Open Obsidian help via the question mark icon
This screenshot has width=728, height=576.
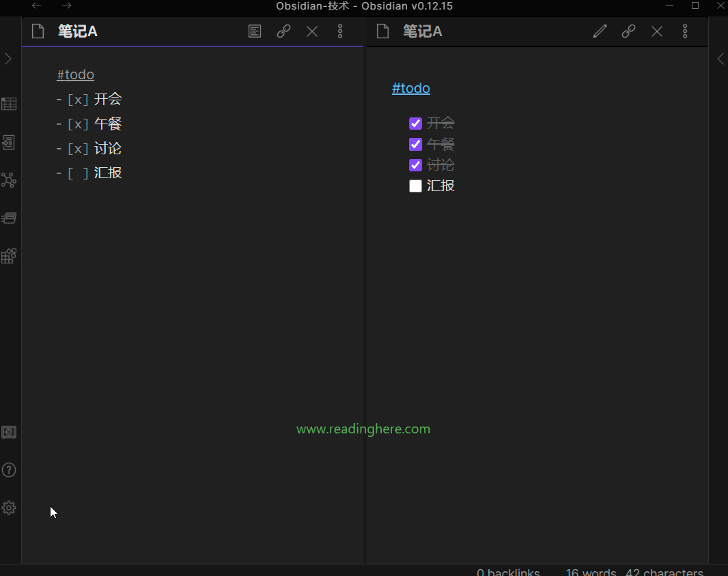[x=9, y=470]
